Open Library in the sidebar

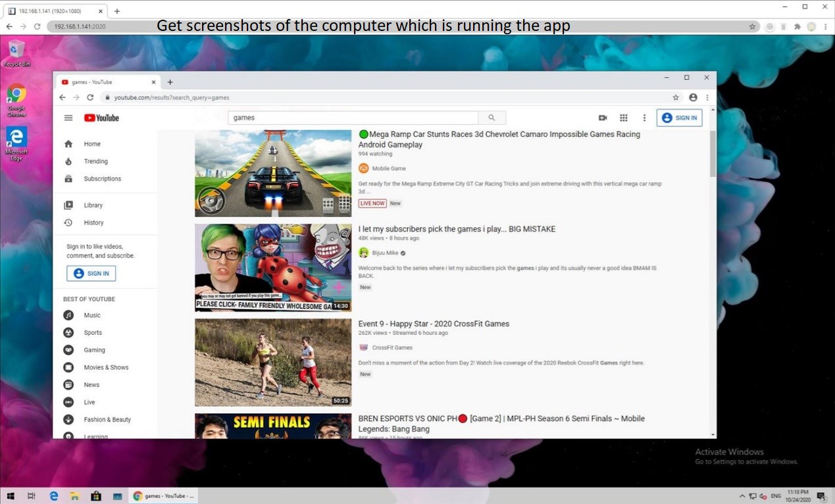pos(93,205)
